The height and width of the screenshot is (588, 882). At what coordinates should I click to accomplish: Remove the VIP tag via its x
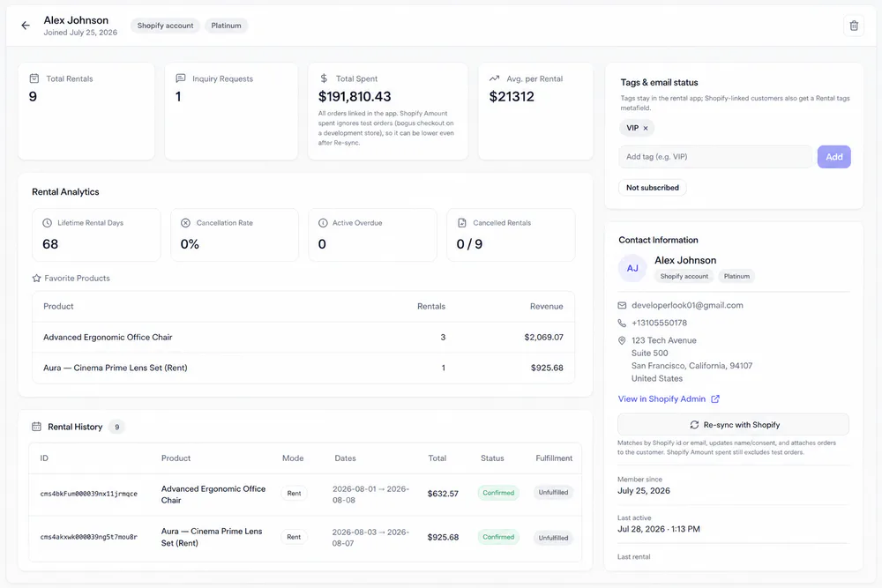646,128
